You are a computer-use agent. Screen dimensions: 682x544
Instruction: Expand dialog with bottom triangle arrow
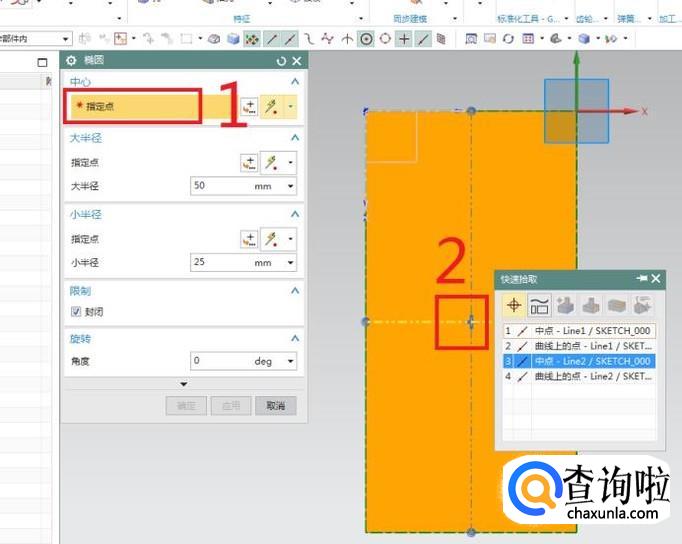click(183, 384)
